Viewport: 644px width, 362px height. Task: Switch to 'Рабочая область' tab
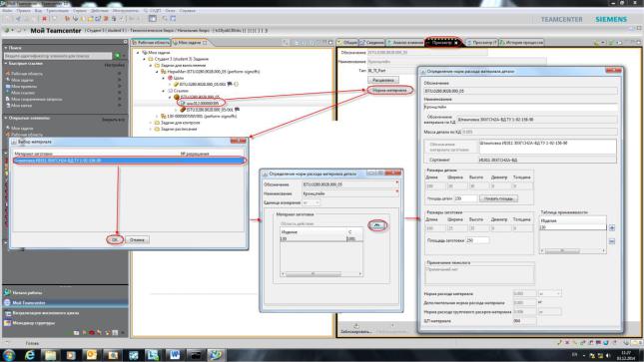151,42
